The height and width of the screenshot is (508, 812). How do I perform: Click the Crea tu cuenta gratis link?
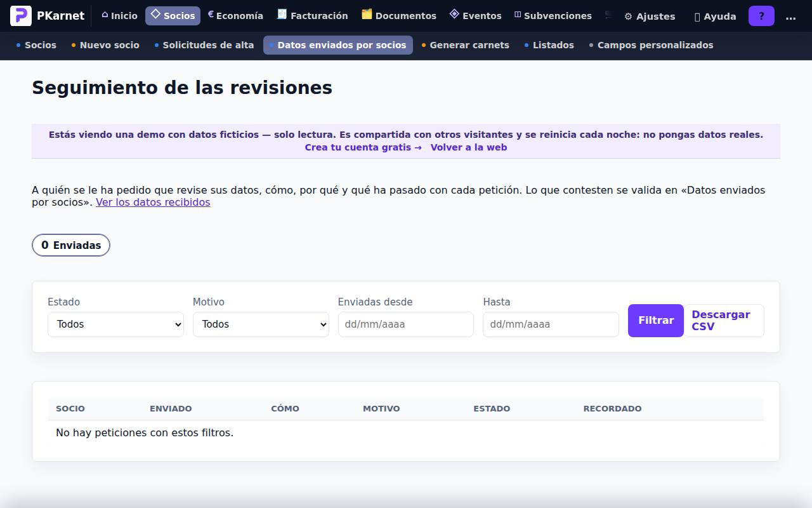pyautogui.click(x=363, y=147)
